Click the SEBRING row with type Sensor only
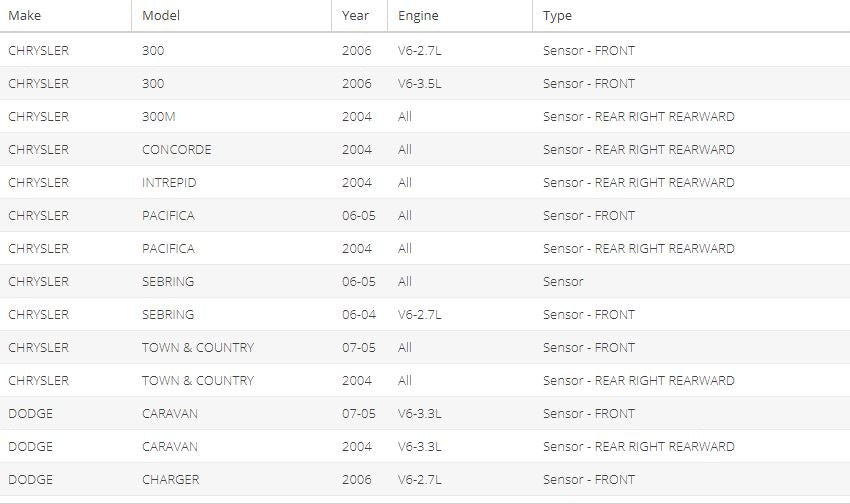The image size is (850, 504). pos(425,281)
